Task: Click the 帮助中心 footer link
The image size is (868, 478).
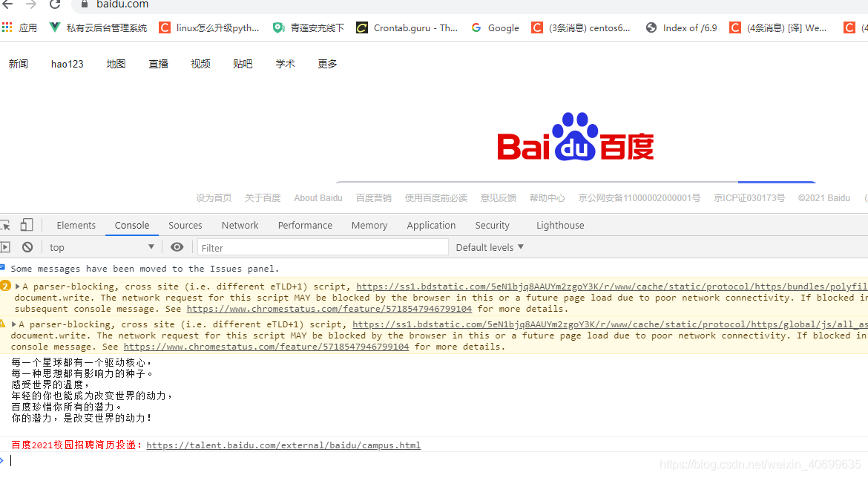Action: [547, 198]
